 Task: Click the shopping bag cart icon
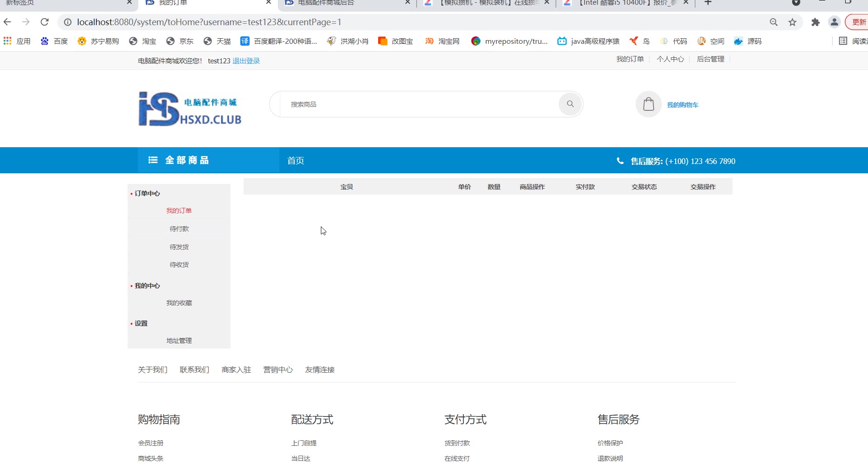[649, 104]
